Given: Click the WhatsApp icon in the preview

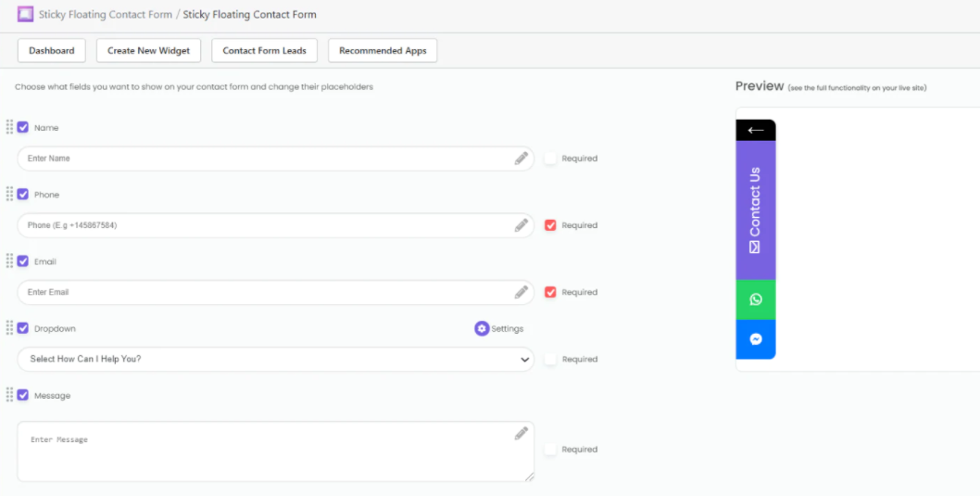Looking at the screenshot, I should (x=756, y=299).
